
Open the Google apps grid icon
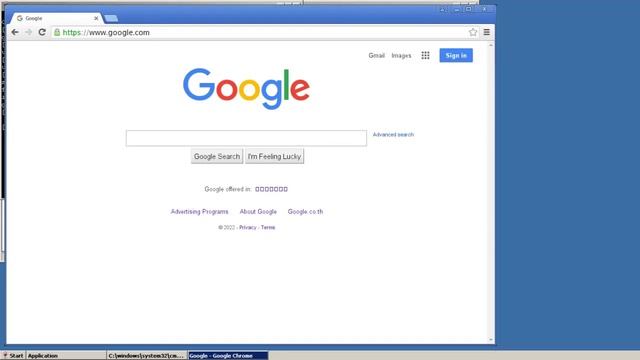pos(425,56)
